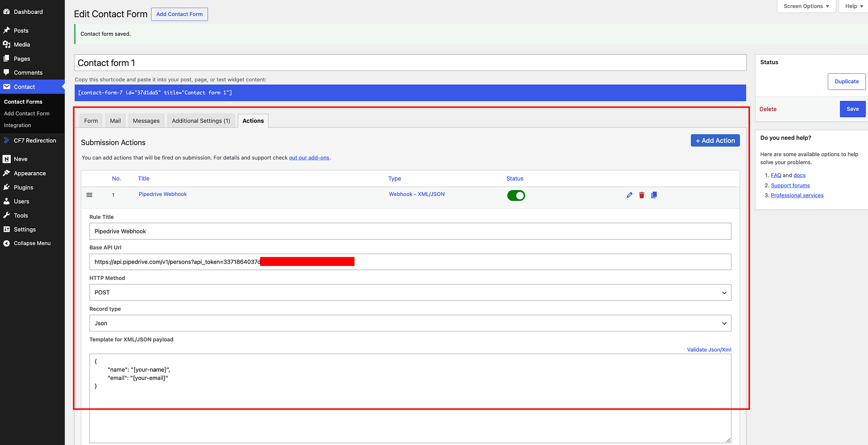Click the Dashboard icon in sidebar

point(7,12)
